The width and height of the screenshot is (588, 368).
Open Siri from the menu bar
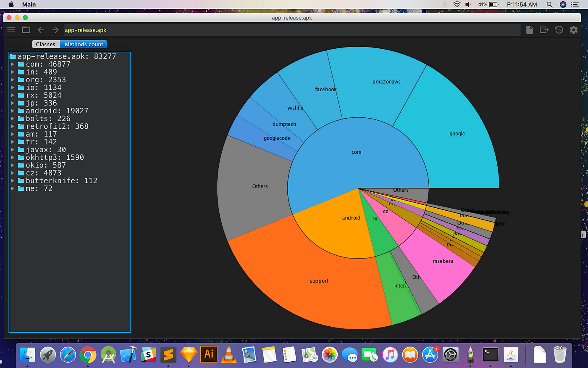click(x=563, y=4)
